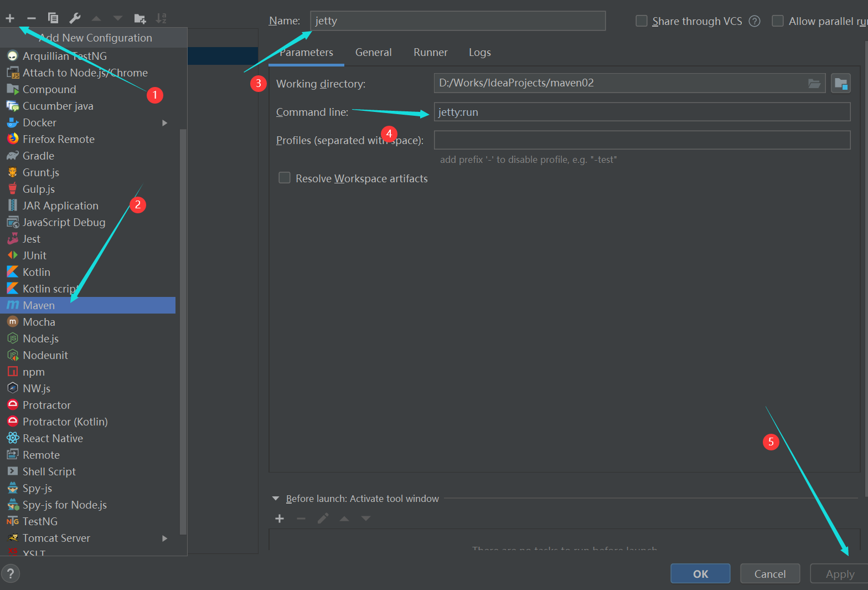The height and width of the screenshot is (590, 868).
Task: Choose TestNG configuration type
Action: (89, 521)
